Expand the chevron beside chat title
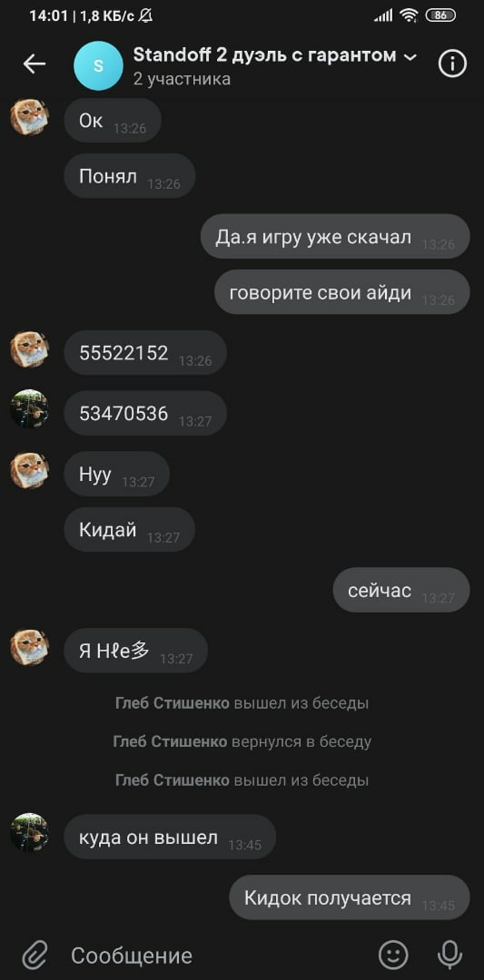The height and width of the screenshot is (980, 484). click(x=410, y=57)
